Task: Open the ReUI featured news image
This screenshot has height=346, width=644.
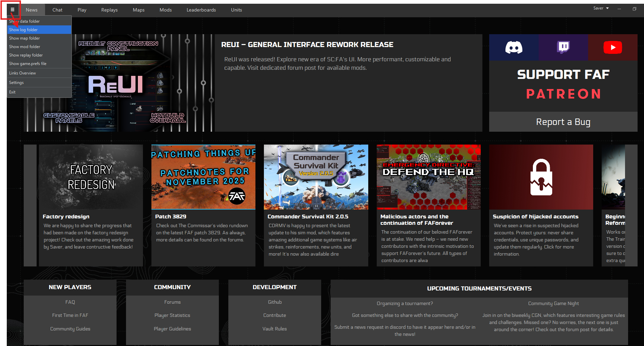Action: pos(119,83)
